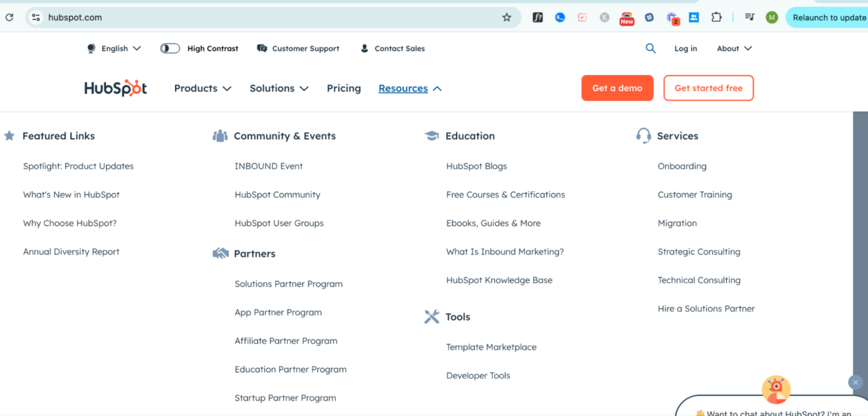Open the Customer Support link
This screenshot has width=868, height=416.
298,48
